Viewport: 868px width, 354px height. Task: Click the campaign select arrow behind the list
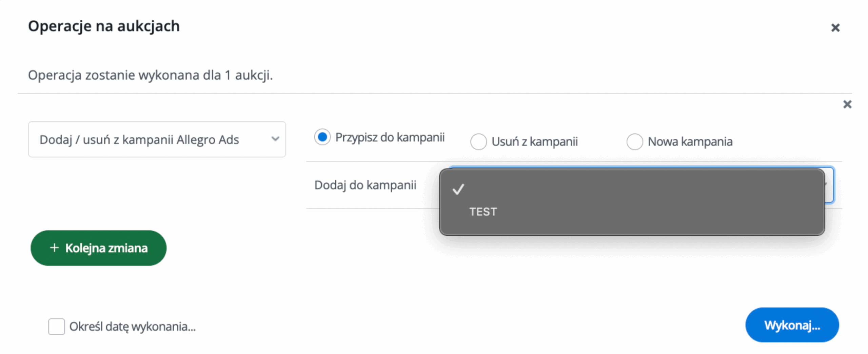coord(829,185)
